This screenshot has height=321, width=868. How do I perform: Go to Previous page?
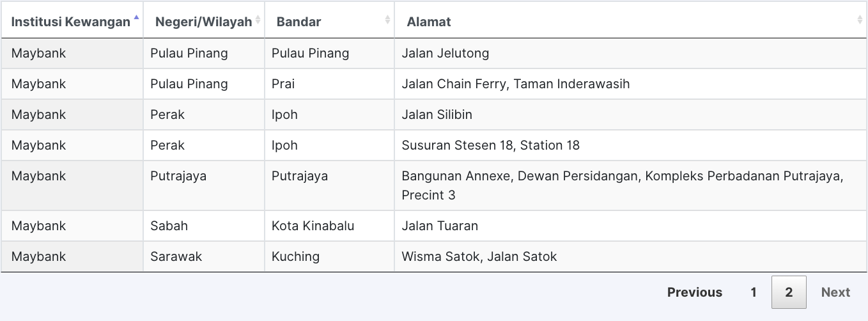694,292
